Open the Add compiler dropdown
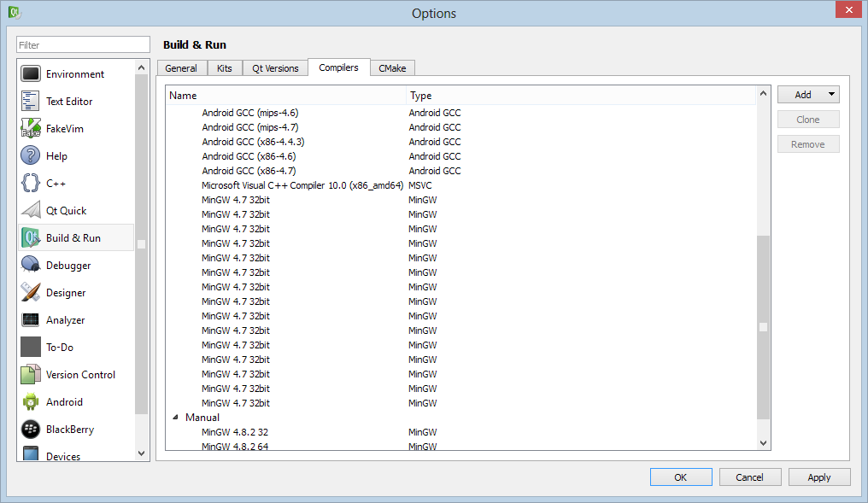Screen dimensions: 868x503 [x=808, y=95]
